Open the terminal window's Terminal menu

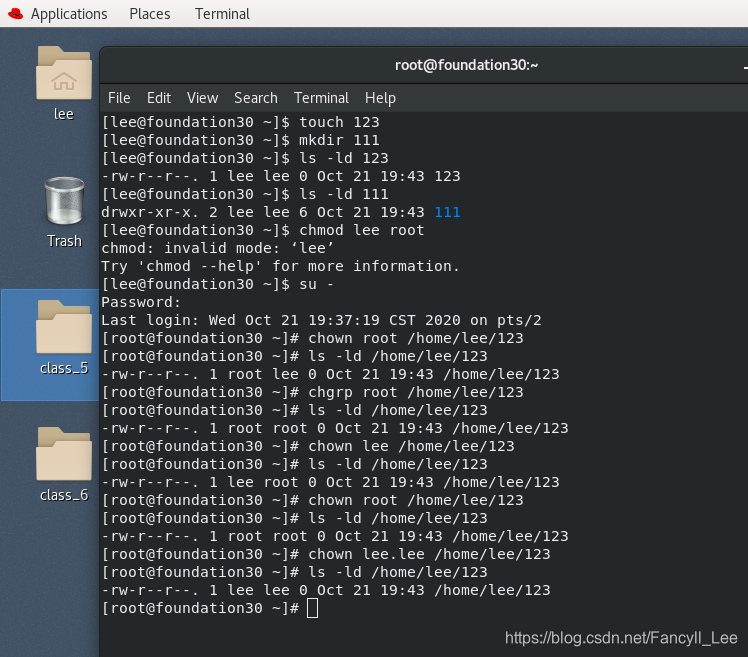pos(321,98)
